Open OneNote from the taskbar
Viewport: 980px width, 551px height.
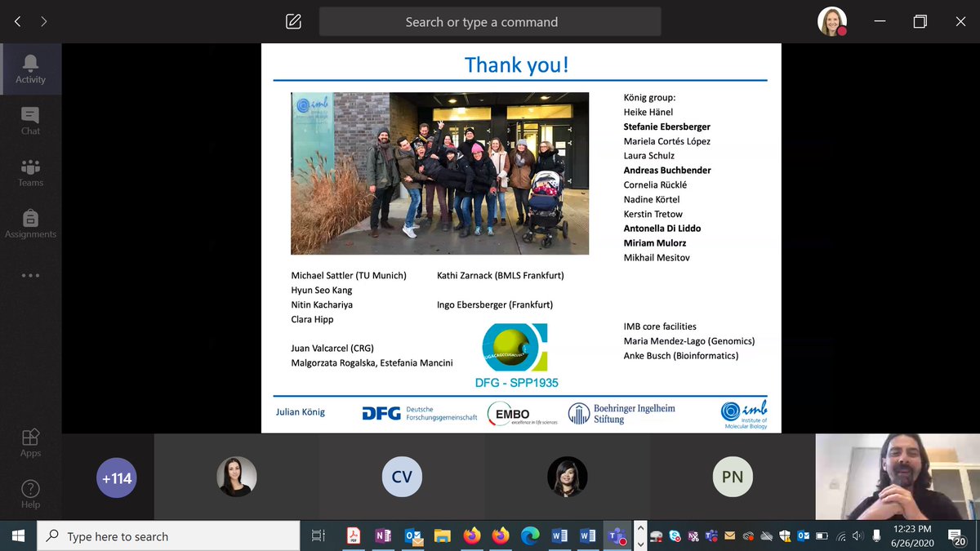383,535
